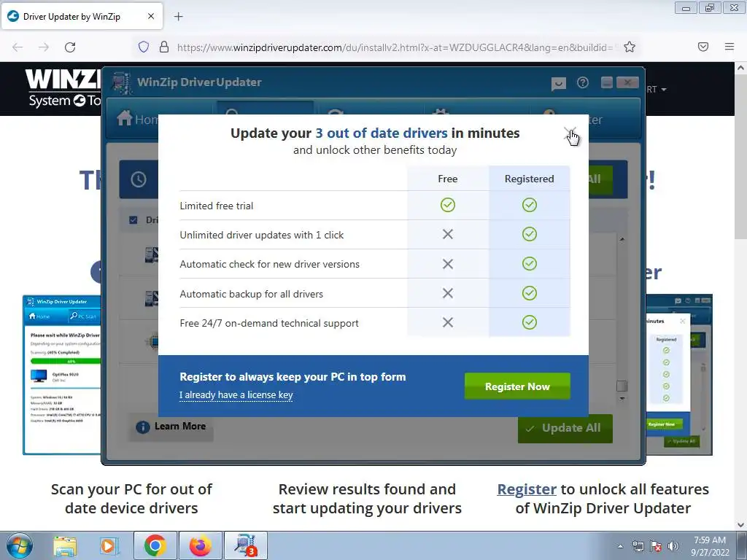The width and height of the screenshot is (747, 560).
Task: Click the '3 out of date drivers' heading text
Action: click(x=382, y=133)
